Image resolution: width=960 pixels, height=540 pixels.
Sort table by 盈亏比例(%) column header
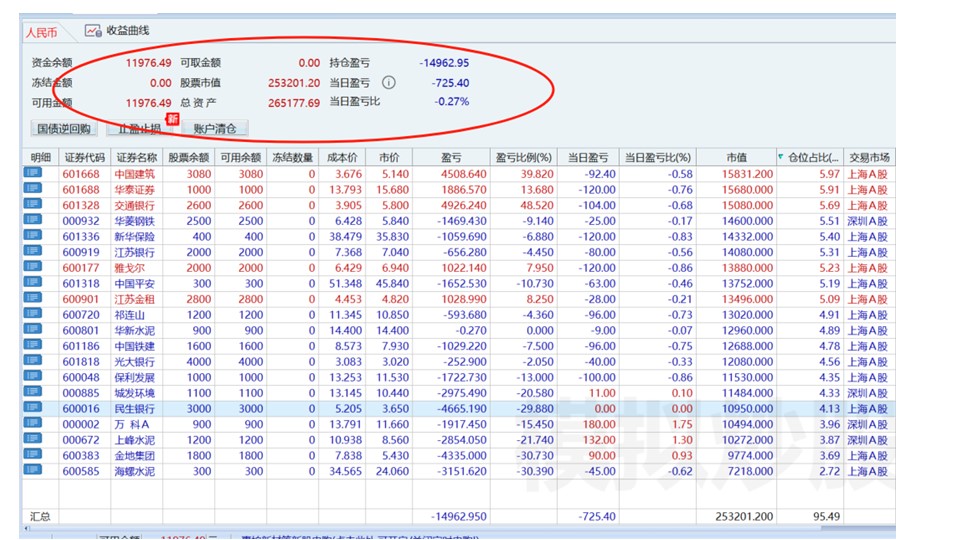523,157
